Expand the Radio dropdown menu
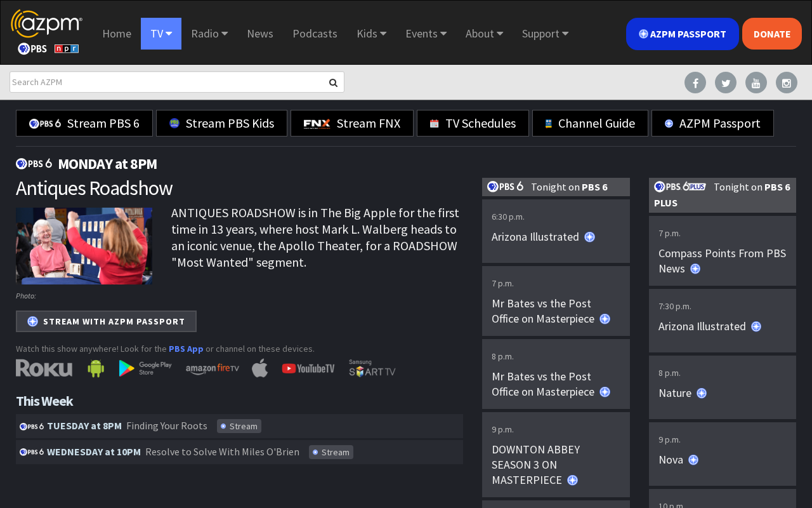Screen dimensions: 812x508 click(x=209, y=34)
